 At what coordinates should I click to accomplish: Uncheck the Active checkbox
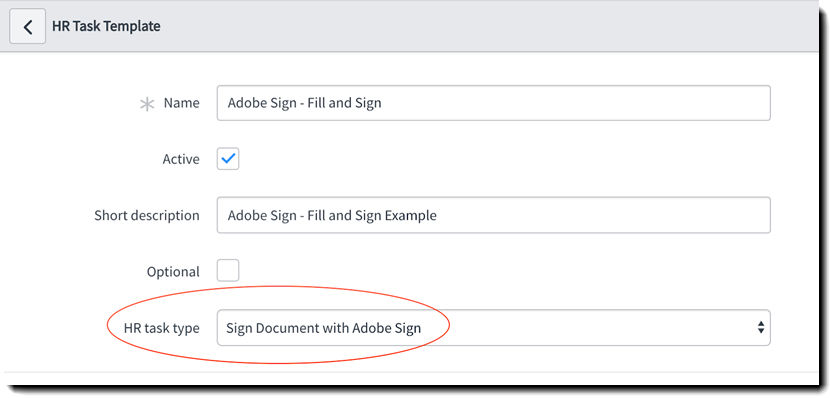(228, 159)
